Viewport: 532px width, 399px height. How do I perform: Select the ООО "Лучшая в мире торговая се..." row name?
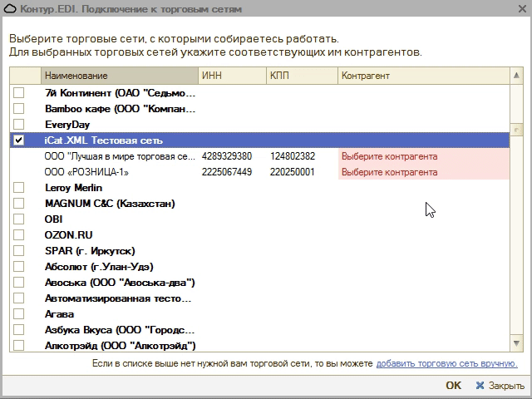point(120,156)
